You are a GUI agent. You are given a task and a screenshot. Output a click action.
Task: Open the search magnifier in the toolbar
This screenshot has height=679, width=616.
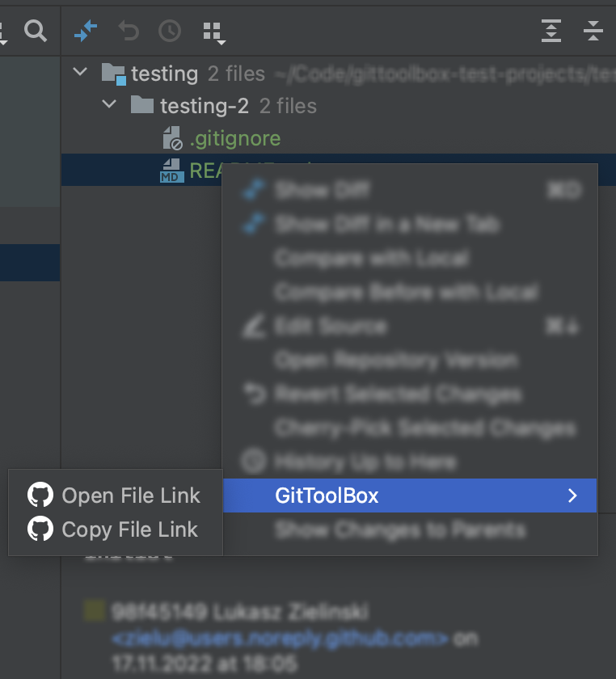pos(36,32)
